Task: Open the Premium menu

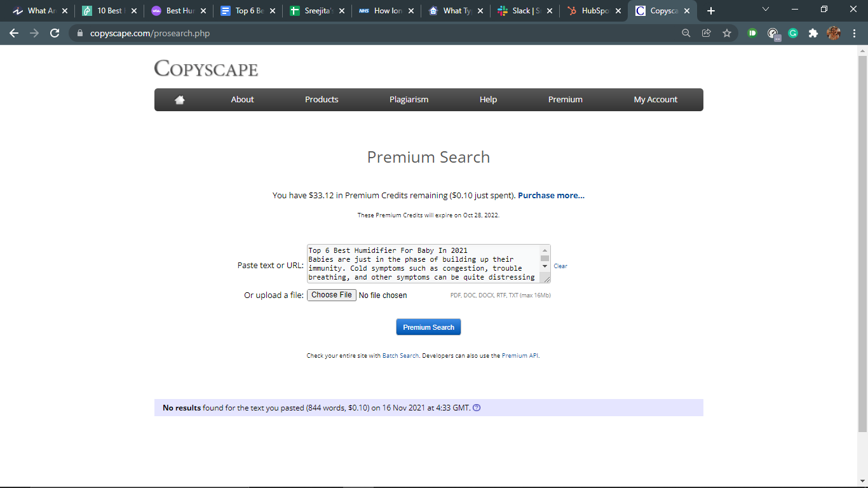Action: (566, 100)
